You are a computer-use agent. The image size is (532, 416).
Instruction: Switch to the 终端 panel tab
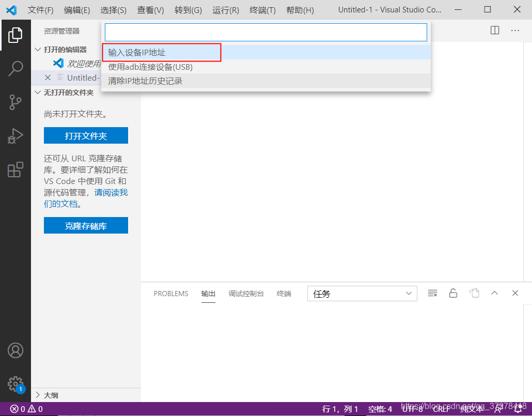[x=284, y=294]
